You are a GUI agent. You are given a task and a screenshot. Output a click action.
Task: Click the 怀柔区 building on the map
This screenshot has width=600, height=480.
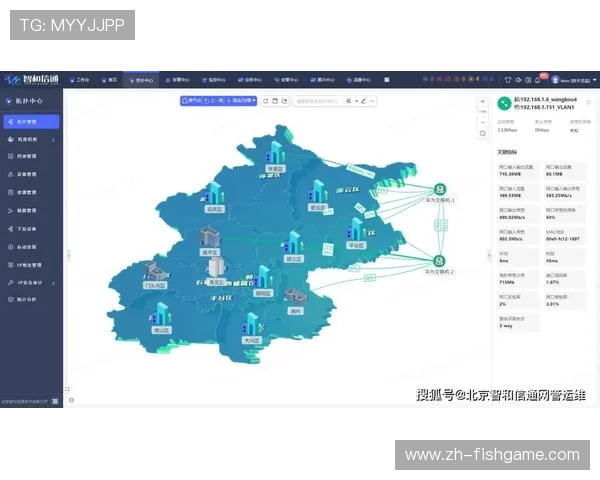click(x=275, y=153)
